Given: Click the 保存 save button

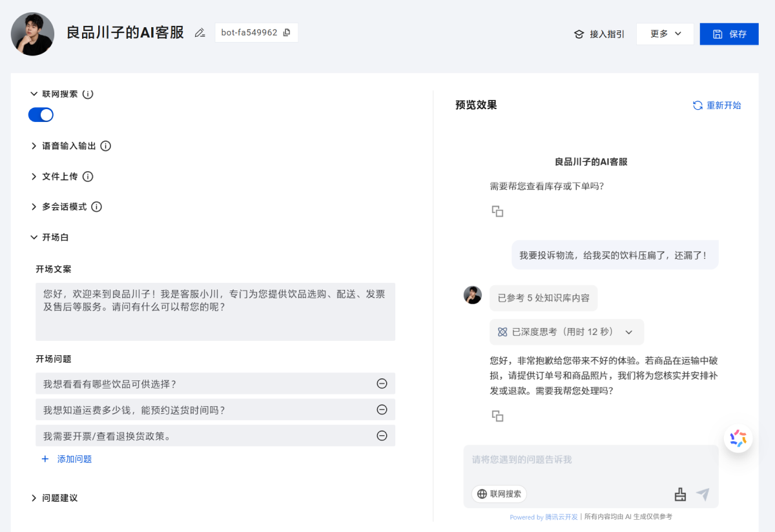Looking at the screenshot, I should coord(729,34).
